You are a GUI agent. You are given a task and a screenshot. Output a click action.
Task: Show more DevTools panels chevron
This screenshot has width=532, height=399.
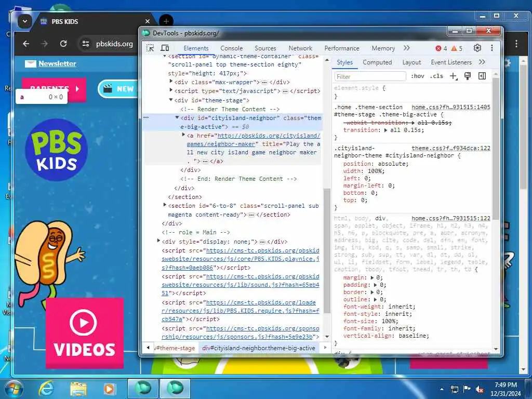coord(406,48)
